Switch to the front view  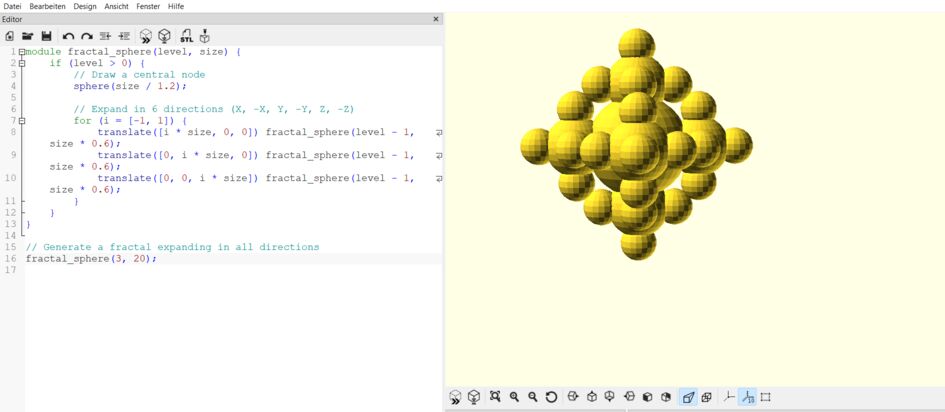click(x=647, y=397)
